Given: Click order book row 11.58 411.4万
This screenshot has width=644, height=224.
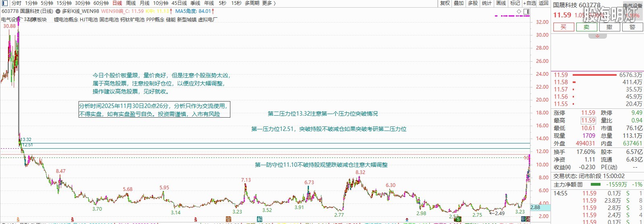Looking at the screenshot, I should pyautogui.click(x=598, y=82).
